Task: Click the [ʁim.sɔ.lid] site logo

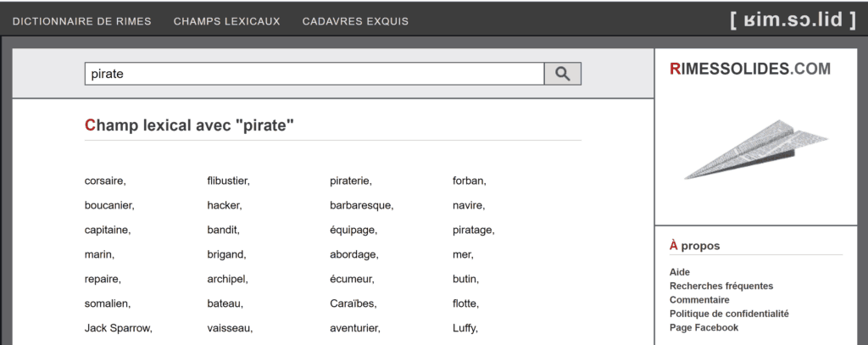Action: (793, 20)
